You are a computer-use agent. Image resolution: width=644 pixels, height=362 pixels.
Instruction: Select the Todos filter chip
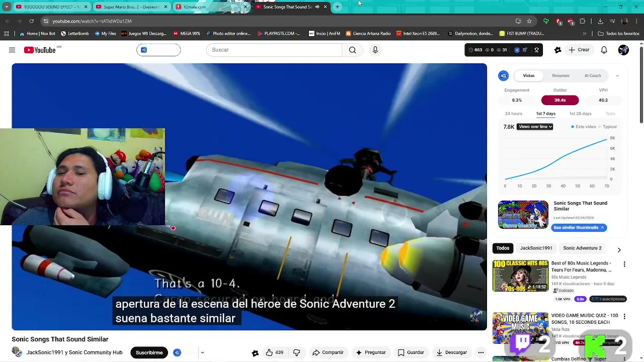click(x=503, y=248)
